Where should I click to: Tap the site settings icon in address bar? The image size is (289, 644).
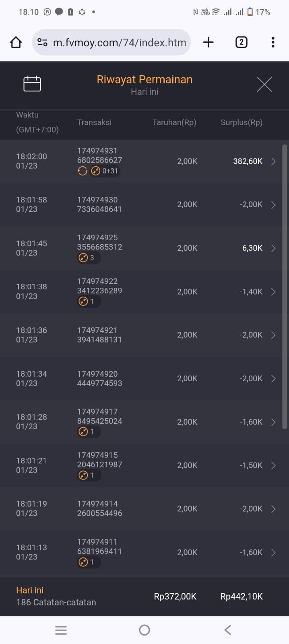[42, 42]
